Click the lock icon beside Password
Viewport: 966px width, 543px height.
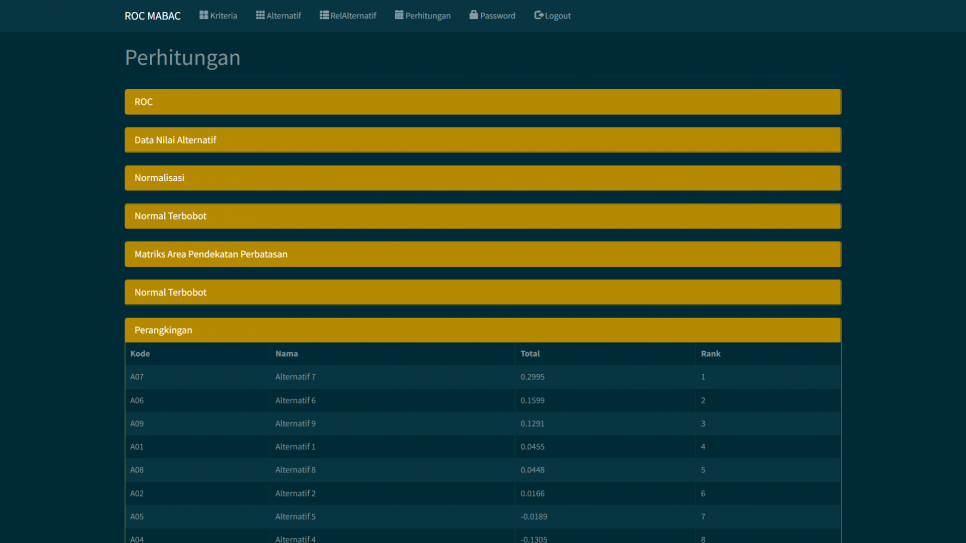(474, 15)
